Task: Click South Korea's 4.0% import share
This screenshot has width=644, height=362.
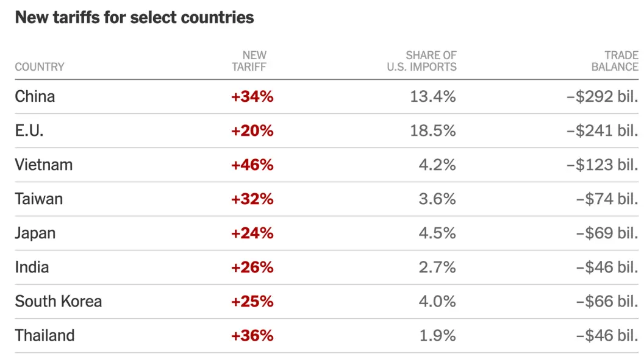Action: click(x=437, y=301)
